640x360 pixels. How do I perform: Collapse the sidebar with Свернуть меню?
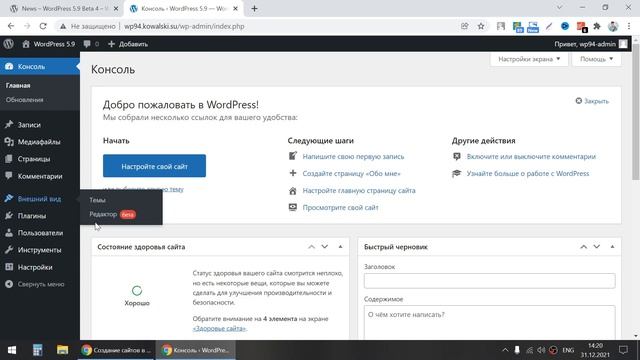[40, 284]
